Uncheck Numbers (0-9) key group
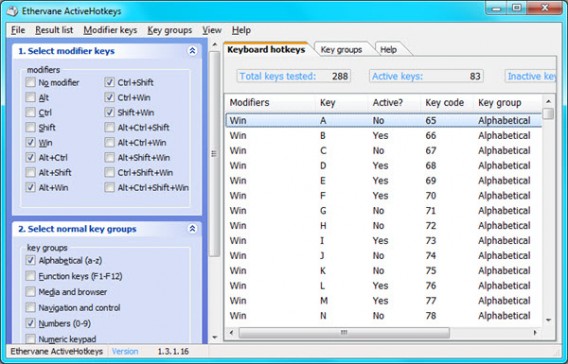This screenshot has height=364, width=568. click(x=30, y=323)
